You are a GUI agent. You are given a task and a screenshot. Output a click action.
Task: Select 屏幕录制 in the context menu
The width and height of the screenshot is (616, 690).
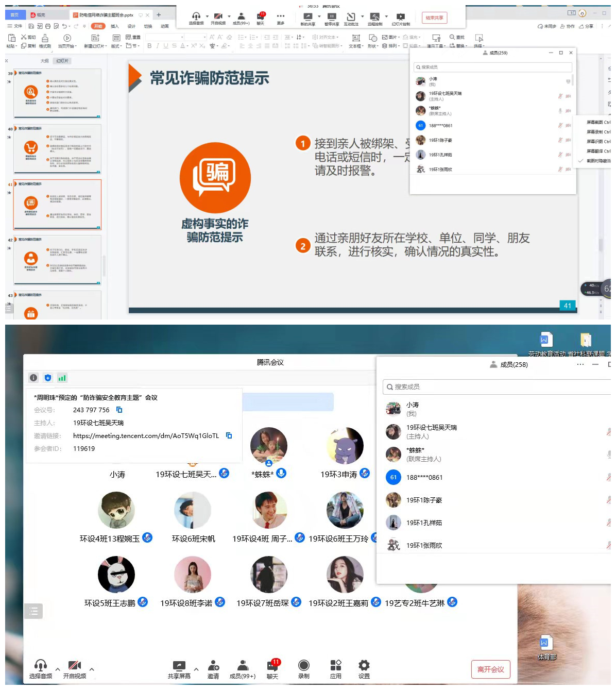coord(597,132)
